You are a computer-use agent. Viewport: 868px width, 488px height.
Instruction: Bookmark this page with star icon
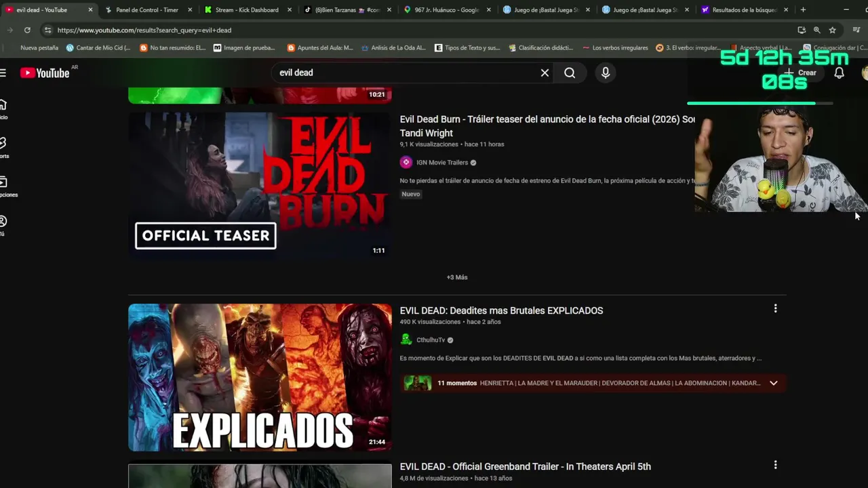[x=832, y=30]
